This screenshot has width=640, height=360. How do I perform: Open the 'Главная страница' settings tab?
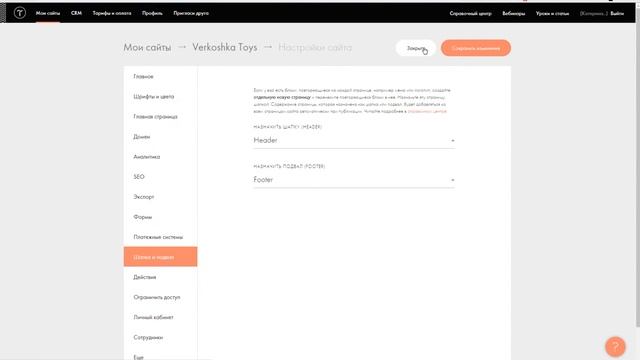point(160,116)
